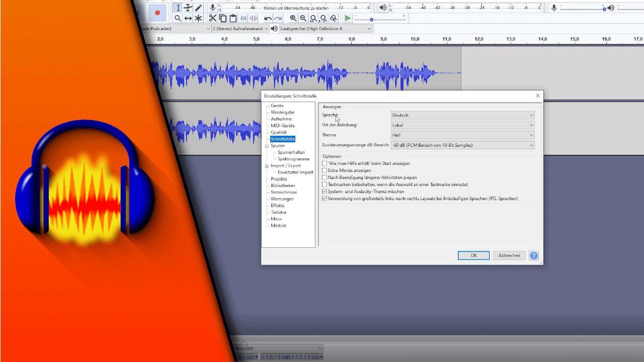This screenshot has width=644, height=362.
Task: Select Module in settings tree
Action: (x=279, y=225)
